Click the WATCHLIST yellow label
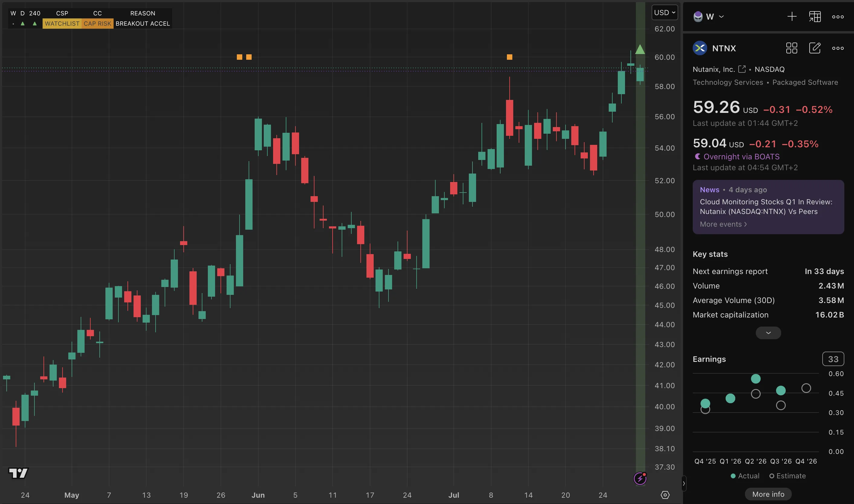Viewport: 854px width, 504px height. click(x=62, y=24)
